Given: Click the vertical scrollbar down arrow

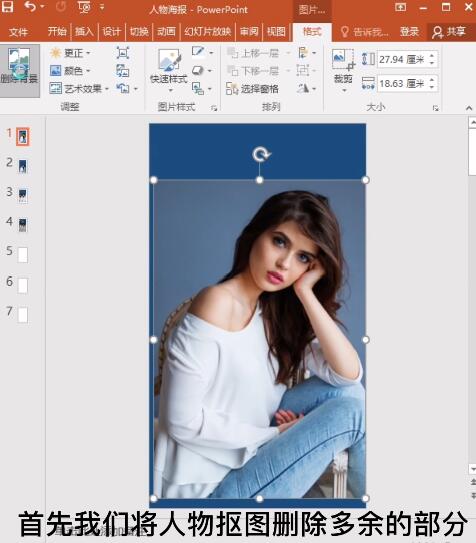Looking at the screenshot, I should coord(472,469).
